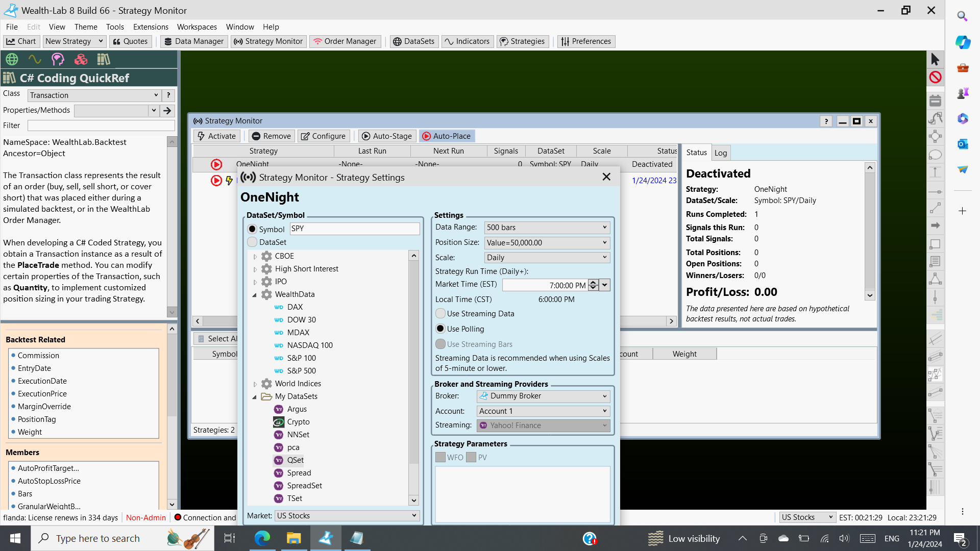Click the red building blocks icon
Viewport: 980px width, 551px height.
pyautogui.click(x=81, y=59)
